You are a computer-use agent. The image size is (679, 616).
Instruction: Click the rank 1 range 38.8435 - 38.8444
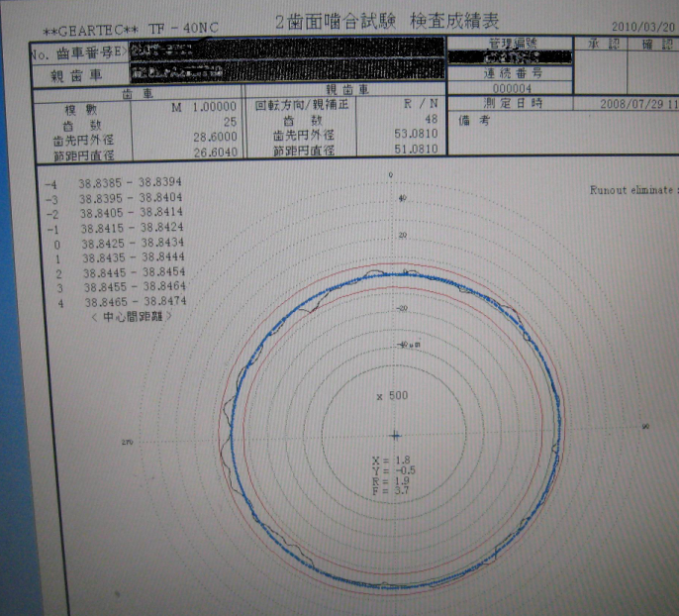pyautogui.click(x=134, y=257)
